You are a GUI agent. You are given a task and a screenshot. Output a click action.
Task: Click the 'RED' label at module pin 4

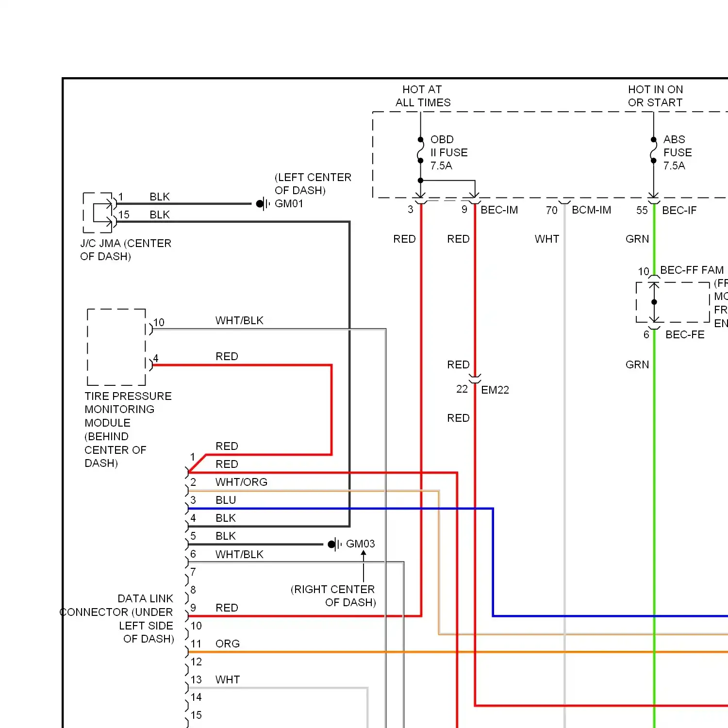[x=227, y=356]
